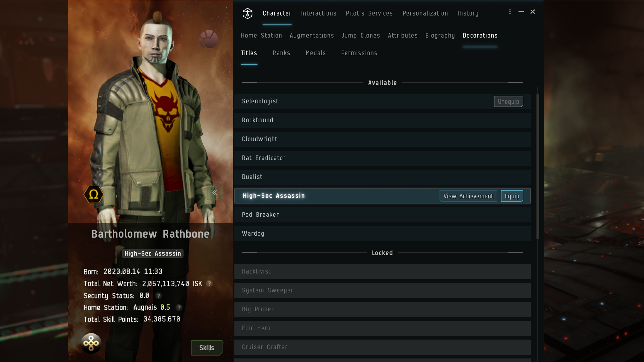Select the Rat Eradicator title row

coord(382,158)
